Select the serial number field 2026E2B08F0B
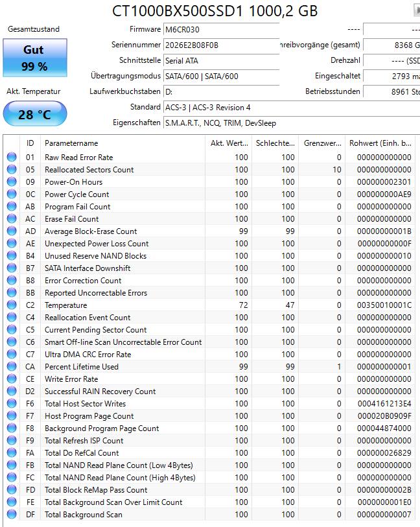The height and width of the screenshot is (527, 420). [x=222, y=45]
